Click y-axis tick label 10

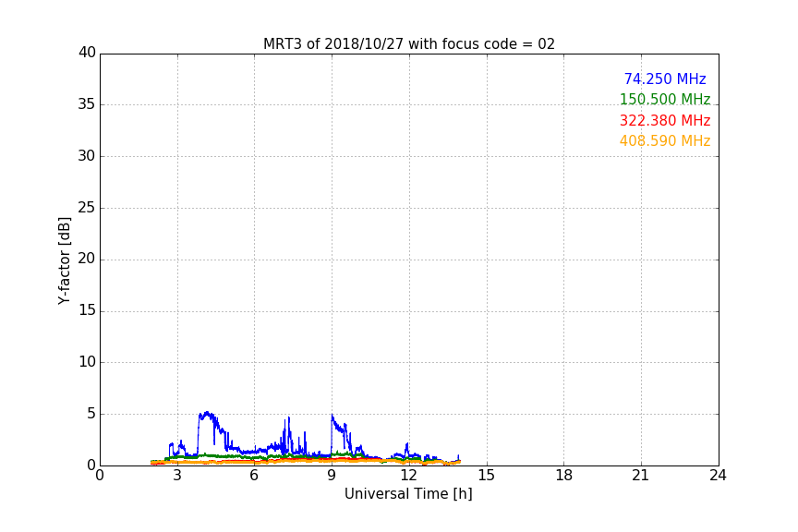[87, 362]
